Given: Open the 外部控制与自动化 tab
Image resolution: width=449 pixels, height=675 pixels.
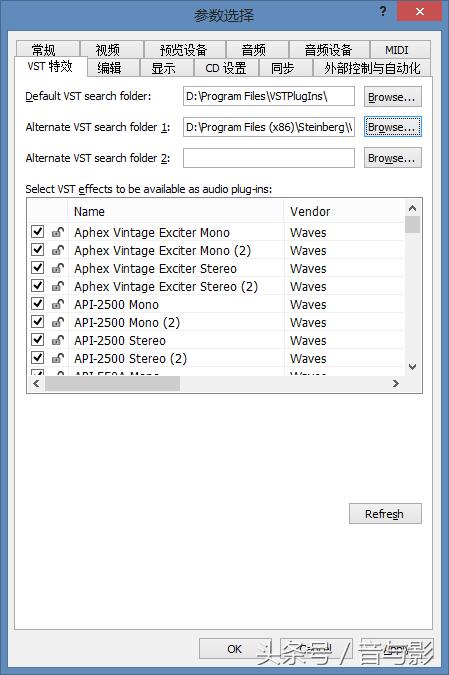Looking at the screenshot, I should point(371,68).
